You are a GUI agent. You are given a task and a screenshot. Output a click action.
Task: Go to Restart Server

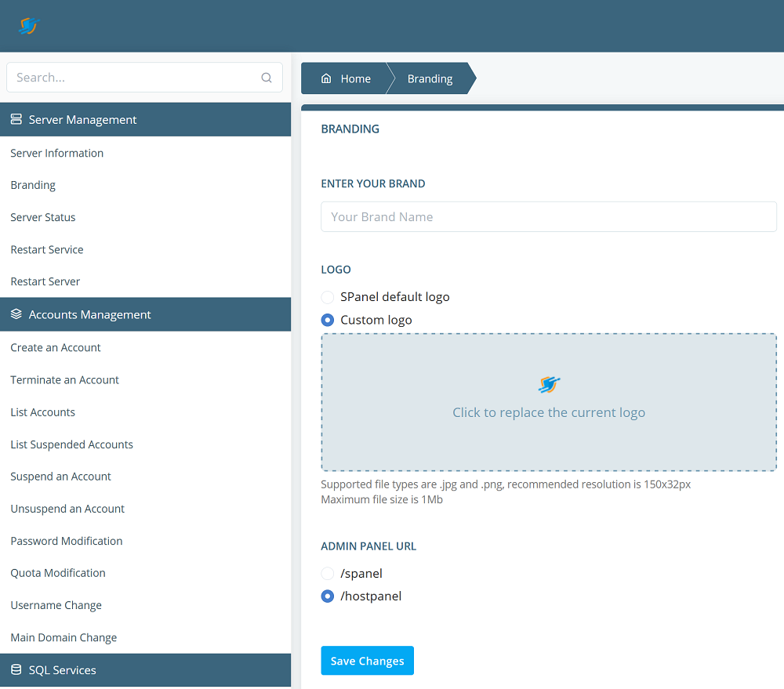click(45, 281)
